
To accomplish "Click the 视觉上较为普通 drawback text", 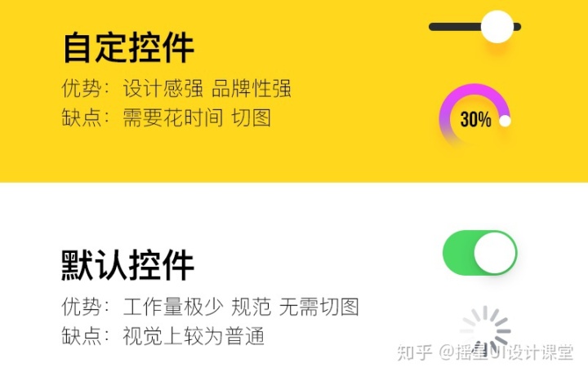I will point(194,335).
